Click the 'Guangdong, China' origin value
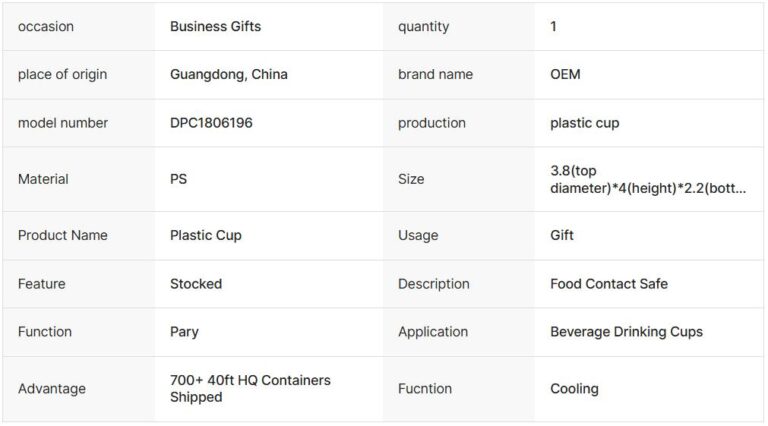The width and height of the screenshot is (768, 426). click(x=230, y=75)
